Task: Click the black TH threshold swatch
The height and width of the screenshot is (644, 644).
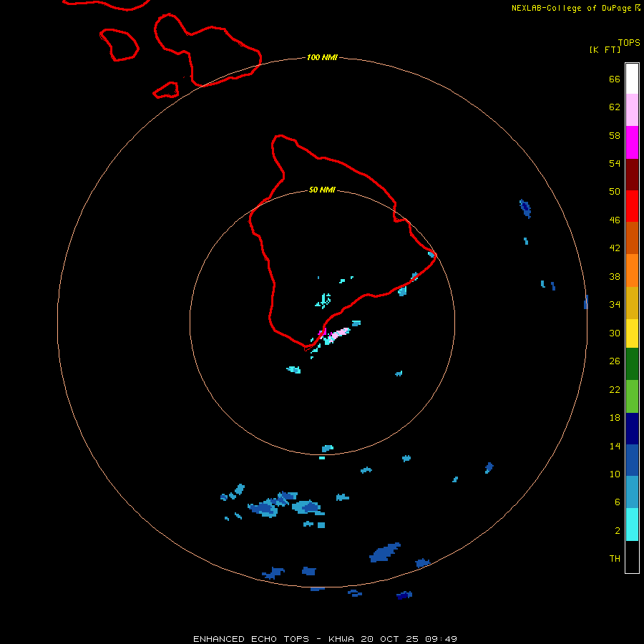Action: tap(632, 557)
